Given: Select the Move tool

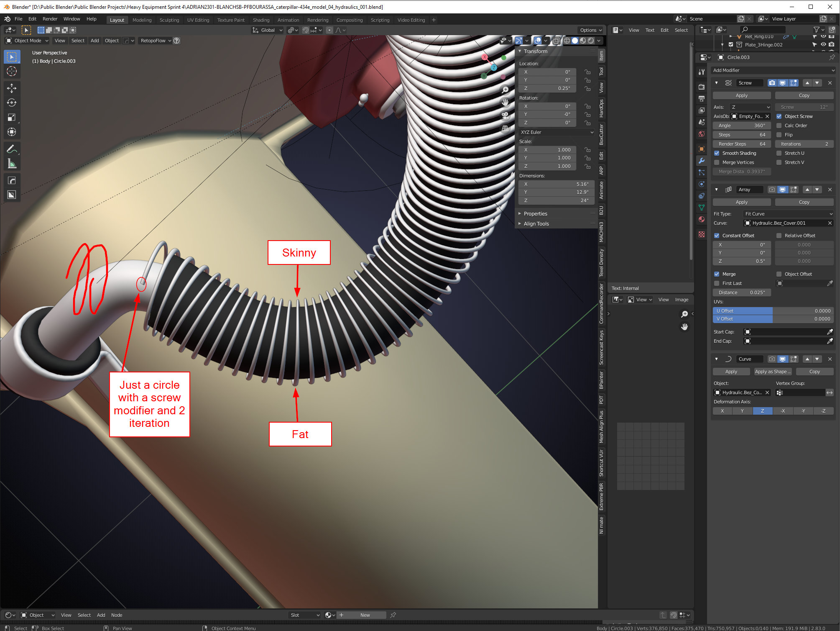Looking at the screenshot, I should pos(12,88).
